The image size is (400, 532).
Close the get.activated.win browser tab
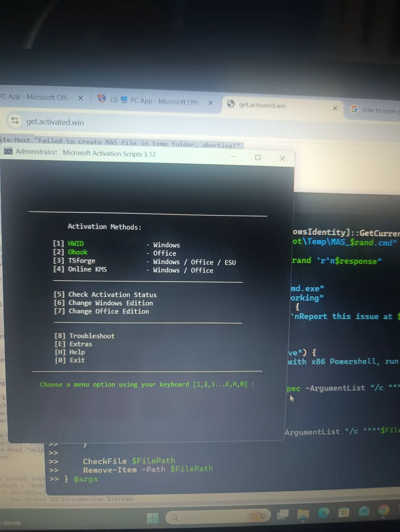click(335, 108)
